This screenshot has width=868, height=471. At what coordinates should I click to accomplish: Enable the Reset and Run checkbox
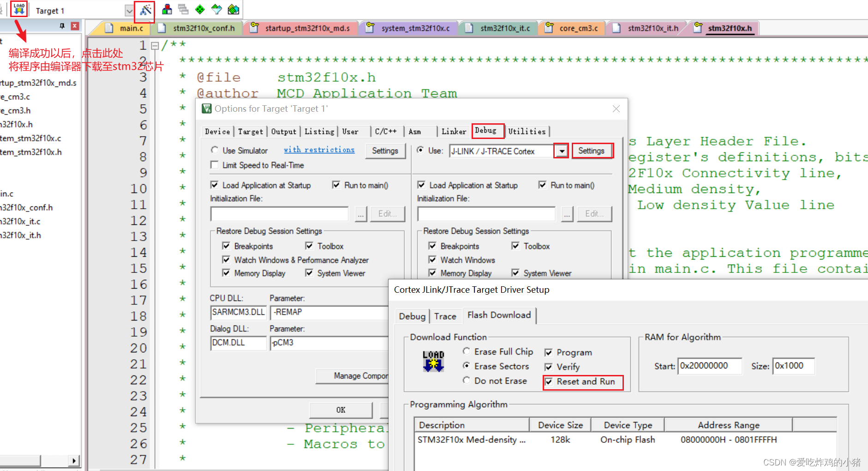(x=549, y=382)
